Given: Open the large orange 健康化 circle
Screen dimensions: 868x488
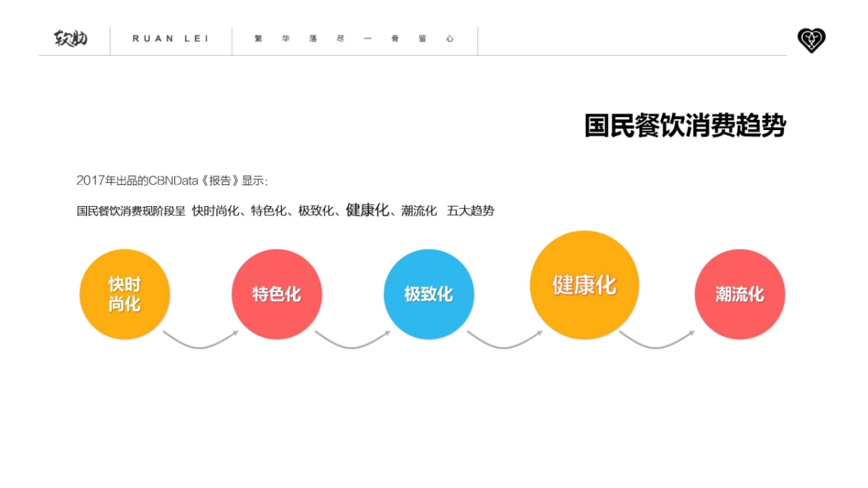Looking at the screenshot, I should [584, 285].
